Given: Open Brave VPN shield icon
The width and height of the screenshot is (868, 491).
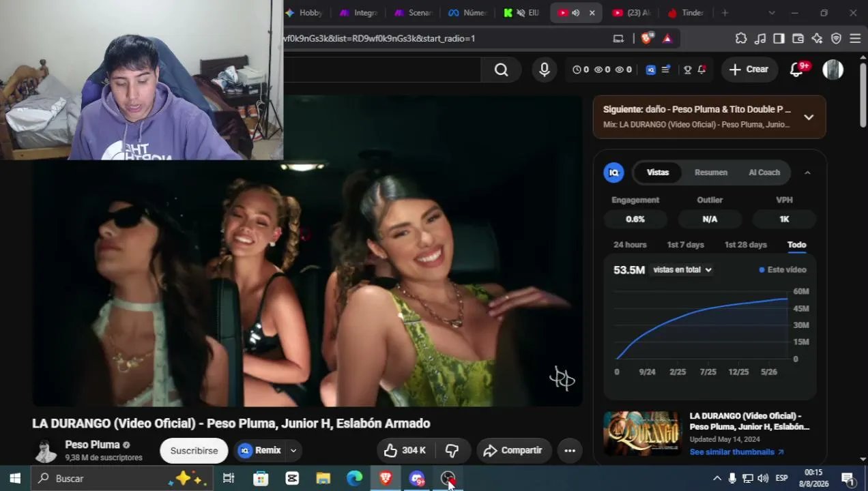Looking at the screenshot, I should tap(836, 38).
